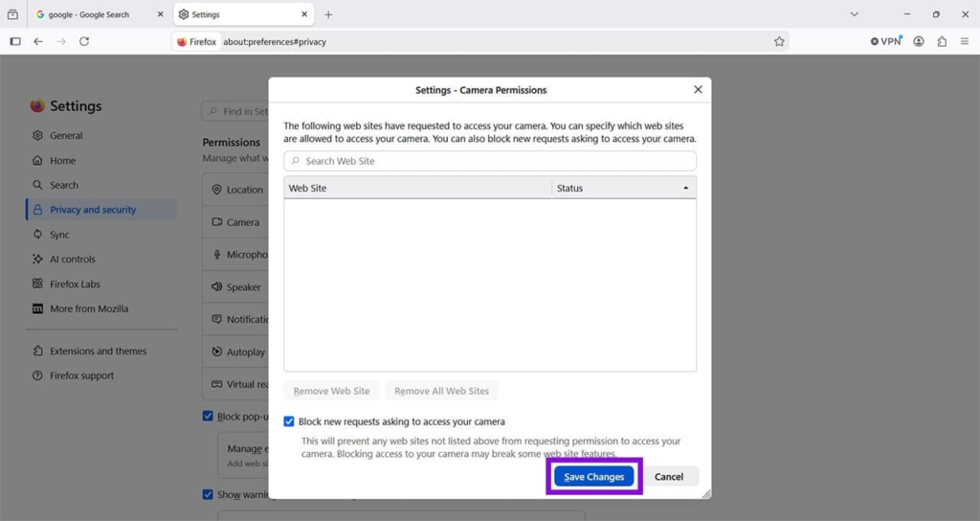
Task: Toggle Show warning checkbox behind dialog
Action: coord(208,494)
